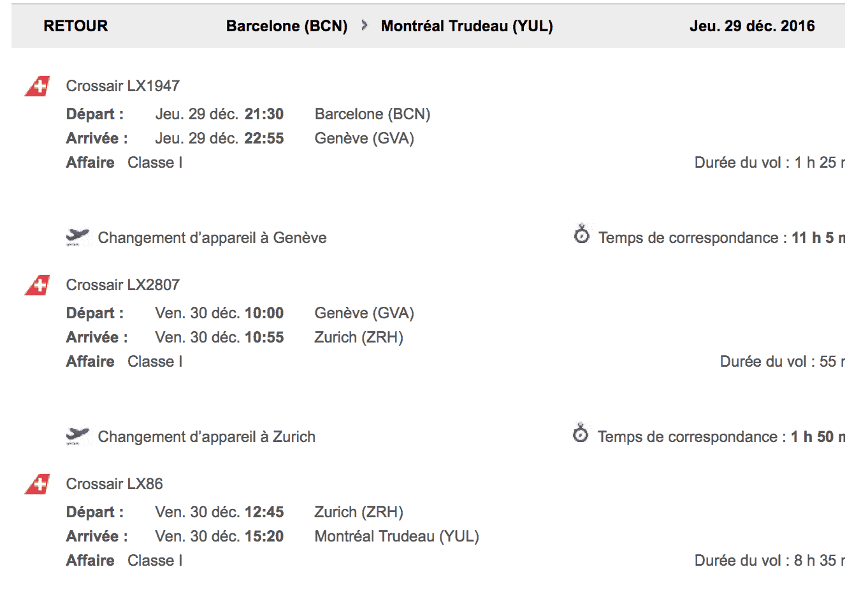Screen dimensions: 868x597
Task: Click the plane icon for Zurich aircraft change
Action: pyautogui.click(x=78, y=436)
